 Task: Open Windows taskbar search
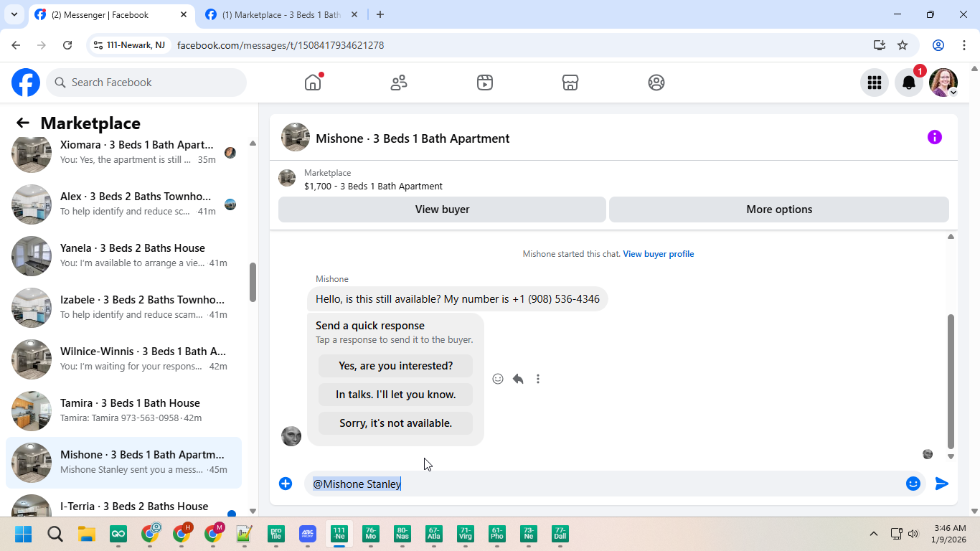(55, 534)
